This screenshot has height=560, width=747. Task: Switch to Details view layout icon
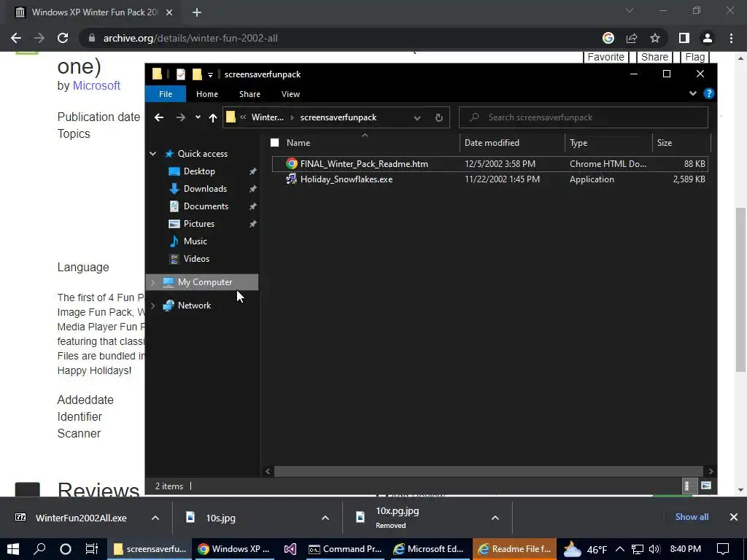[x=687, y=486]
